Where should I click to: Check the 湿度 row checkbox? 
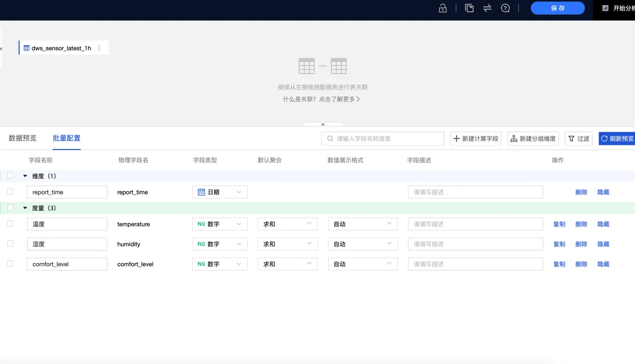coord(10,243)
